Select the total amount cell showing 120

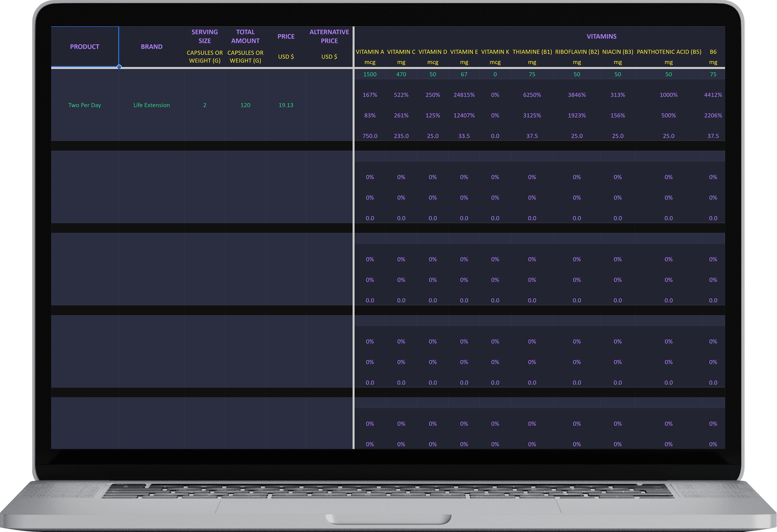coord(245,105)
